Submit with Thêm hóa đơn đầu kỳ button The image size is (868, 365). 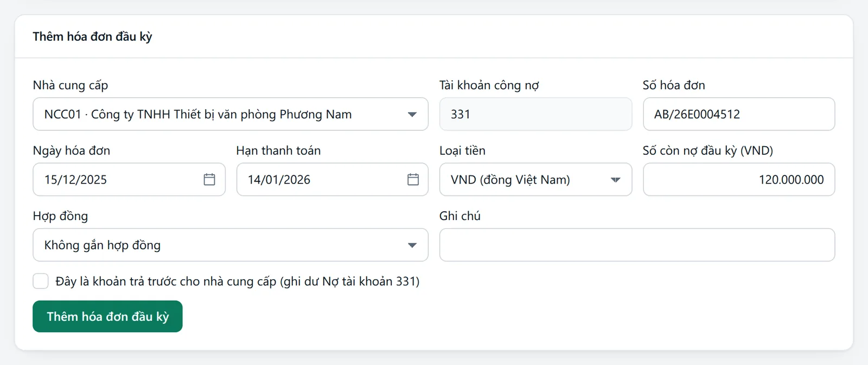(107, 317)
